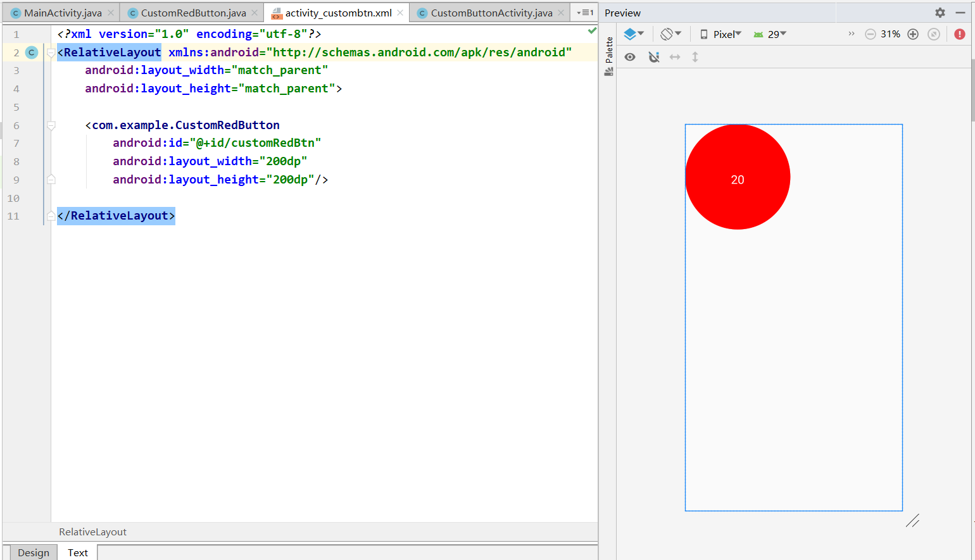Close the MainActivity.java tab

pyautogui.click(x=111, y=13)
